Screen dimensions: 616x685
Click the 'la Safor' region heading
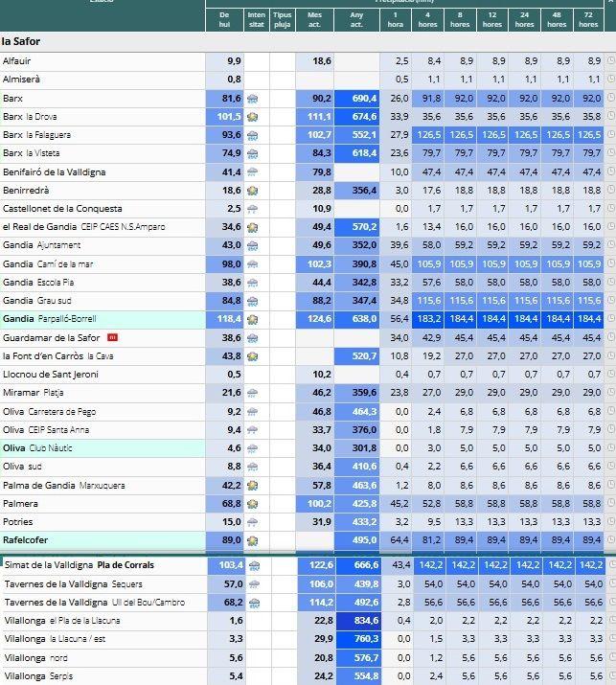tap(21, 41)
